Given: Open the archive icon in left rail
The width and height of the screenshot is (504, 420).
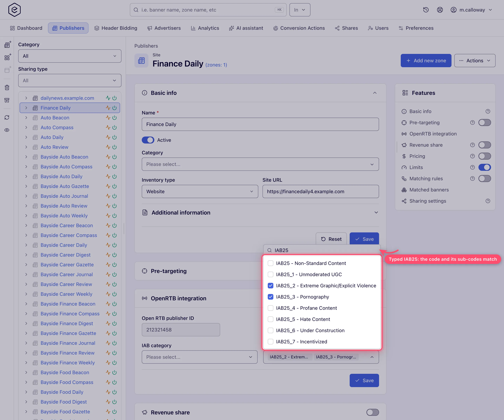Looking at the screenshot, I should click(x=7, y=100).
